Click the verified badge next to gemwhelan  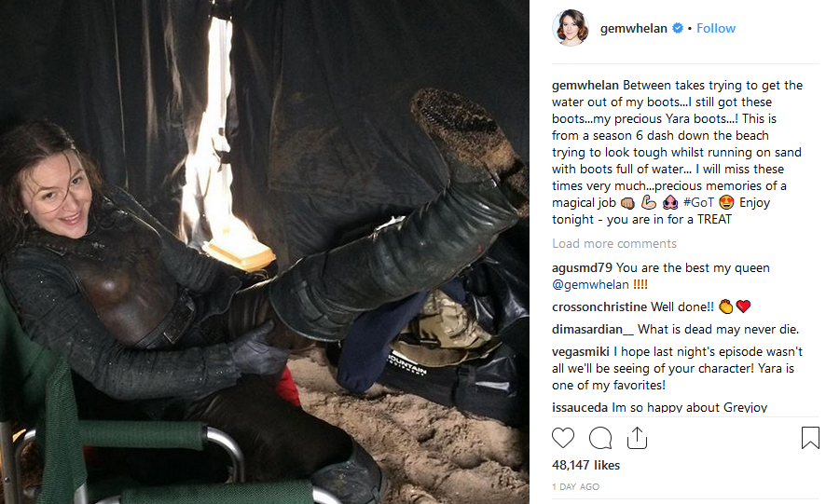point(678,29)
